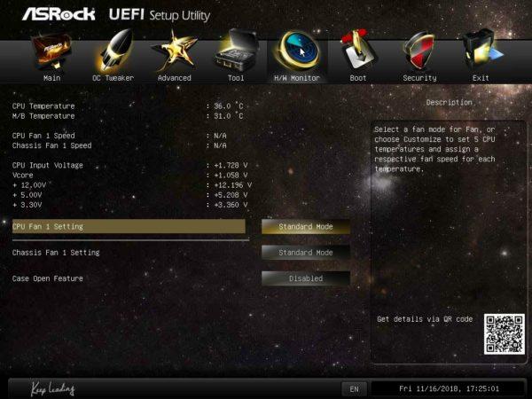Viewport: 532px width, 399px height.
Task: Click the Description heading
Action: coord(449,103)
